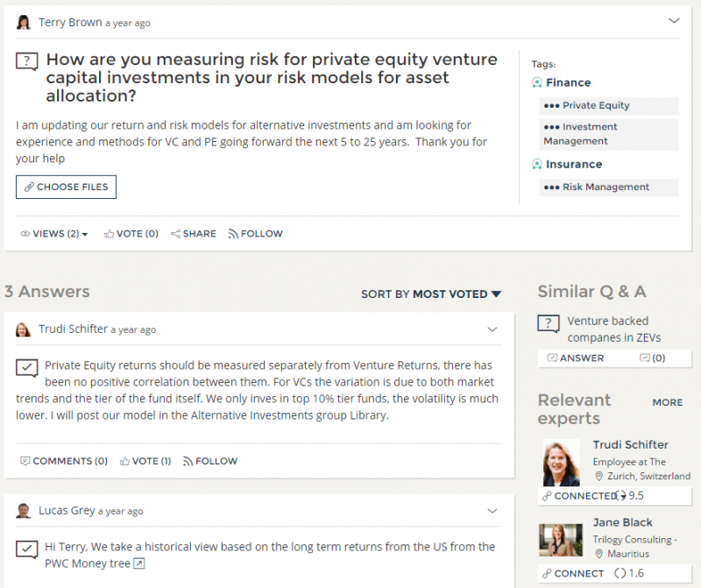
Task: Follow the question via the feed icon
Action: [256, 234]
